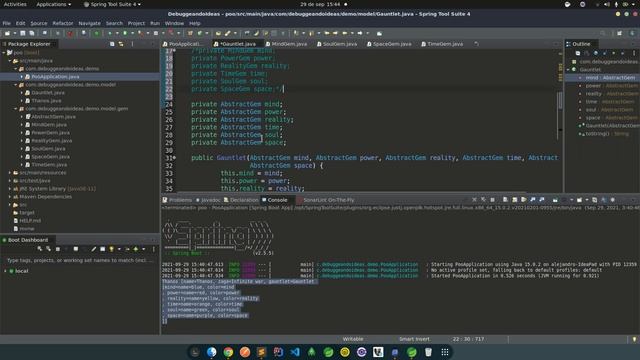Click the Save All toolbar icon
The width and height of the screenshot is (640, 360).
[x=31, y=33]
